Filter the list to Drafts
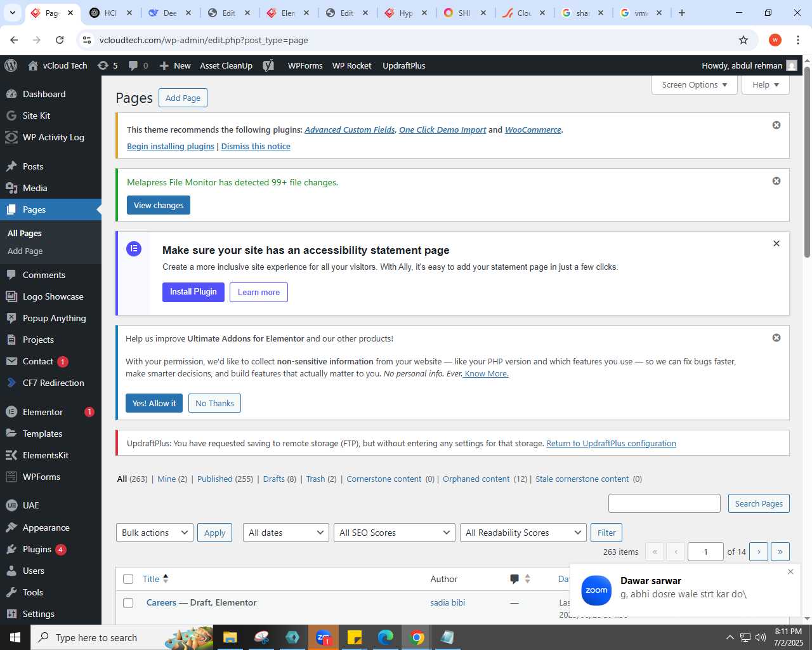Image resolution: width=812 pixels, height=650 pixels. click(274, 479)
